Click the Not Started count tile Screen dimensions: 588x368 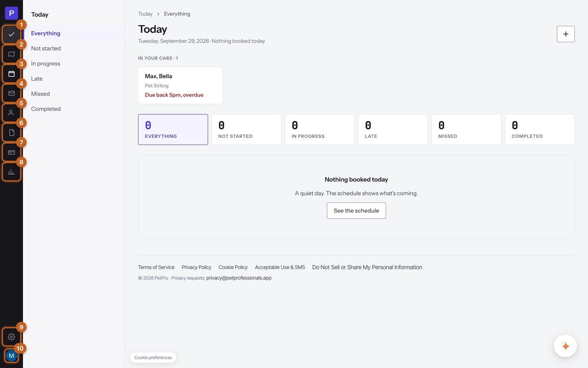point(246,130)
